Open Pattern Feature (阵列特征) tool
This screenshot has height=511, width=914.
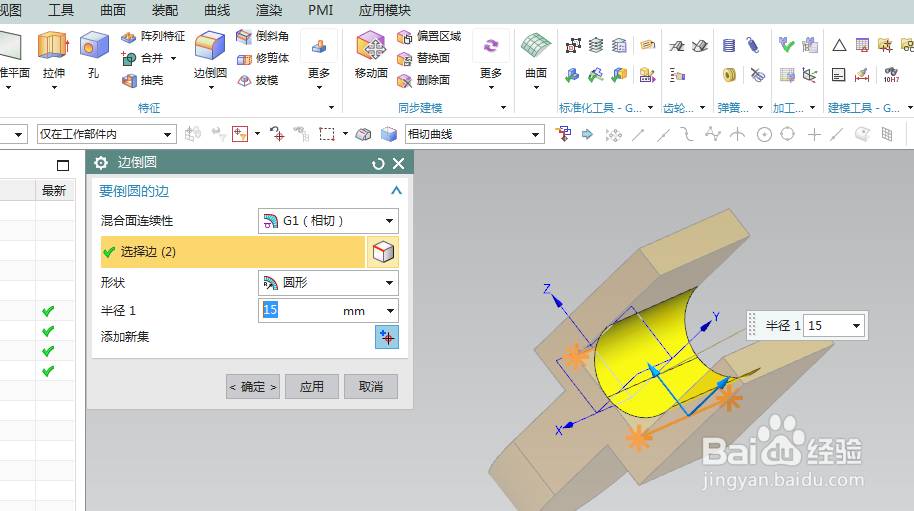coord(153,36)
